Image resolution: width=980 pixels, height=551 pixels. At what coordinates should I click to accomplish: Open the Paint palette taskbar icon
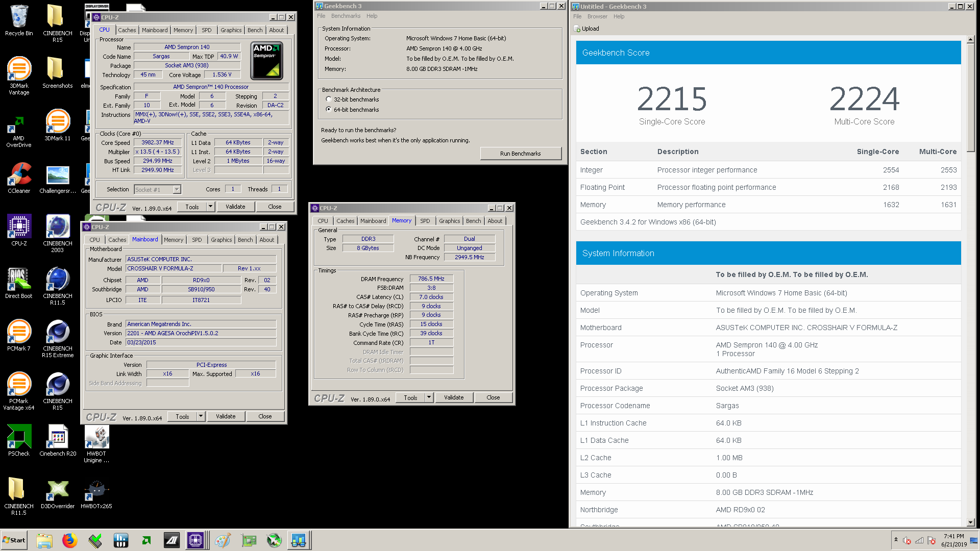[223, 540]
